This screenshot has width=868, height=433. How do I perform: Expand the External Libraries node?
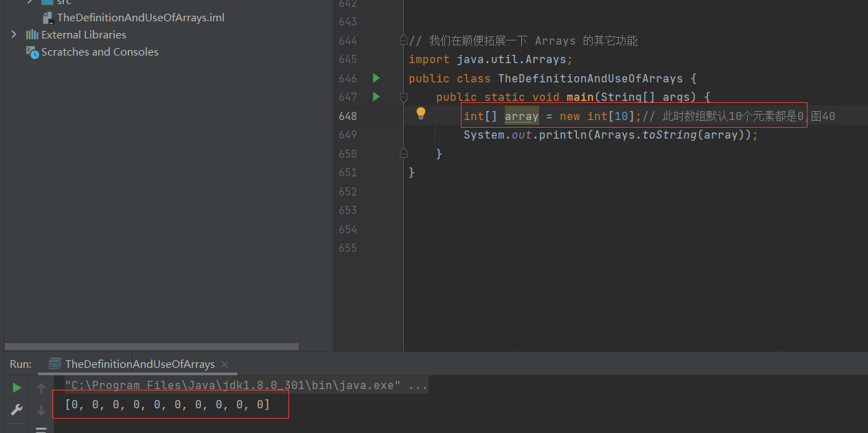coord(14,34)
